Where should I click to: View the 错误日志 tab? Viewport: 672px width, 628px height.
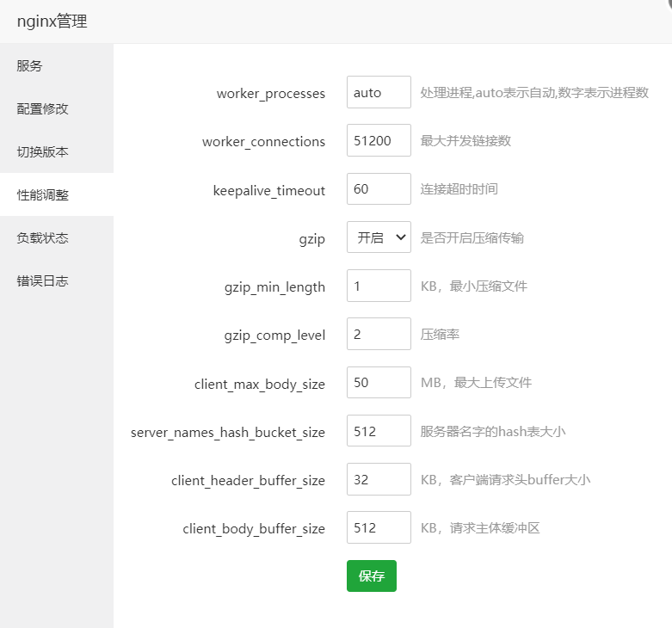[x=57, y=280]
